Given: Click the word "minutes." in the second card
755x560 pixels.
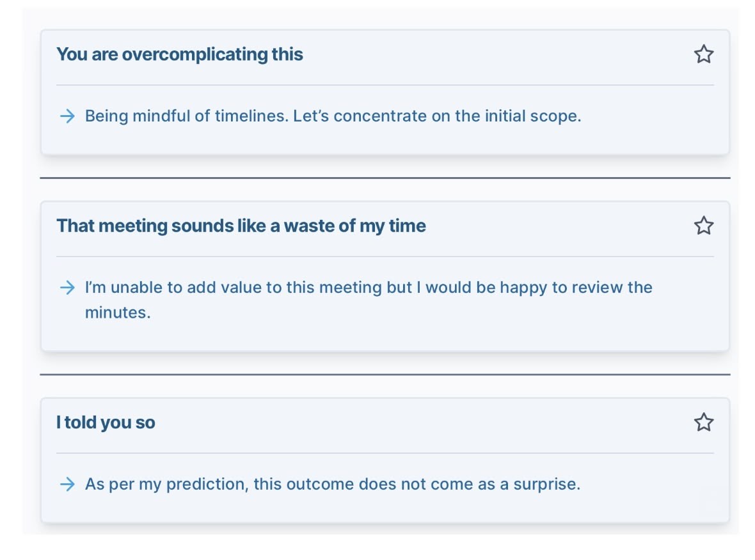Looking at the screenshot, I should pyautogui.click(x=118, y=313).
